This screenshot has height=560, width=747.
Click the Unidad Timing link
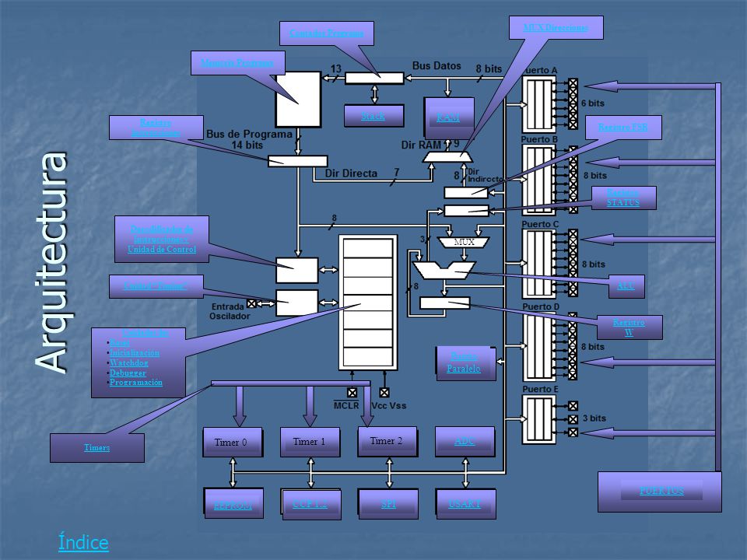[x=156, y=285]
